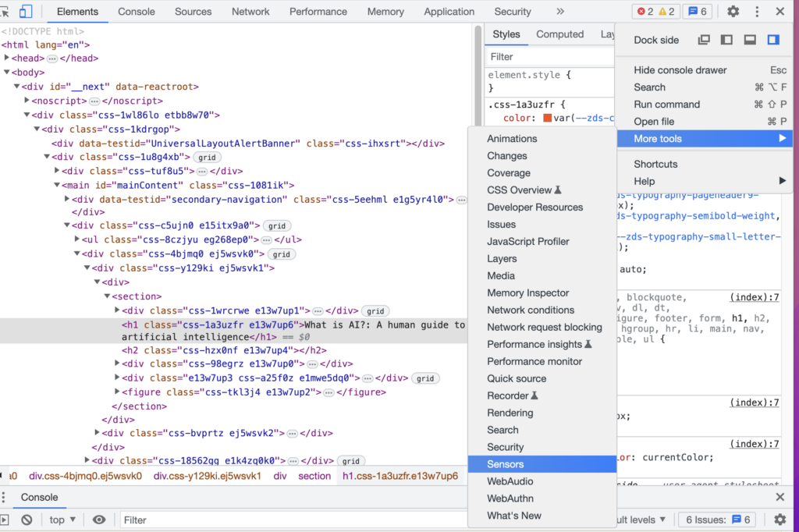The width and height of the screenshot is (799, 532).
Task: Toggle grid overlay on the css-4bjmq0 div
Action: pyautogui.click(x=281, y=254)
